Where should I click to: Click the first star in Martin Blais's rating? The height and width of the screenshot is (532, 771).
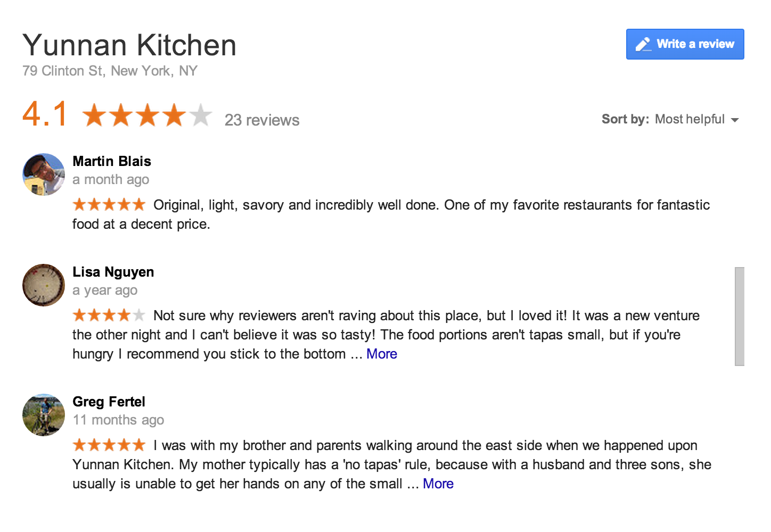pos(78,204)
